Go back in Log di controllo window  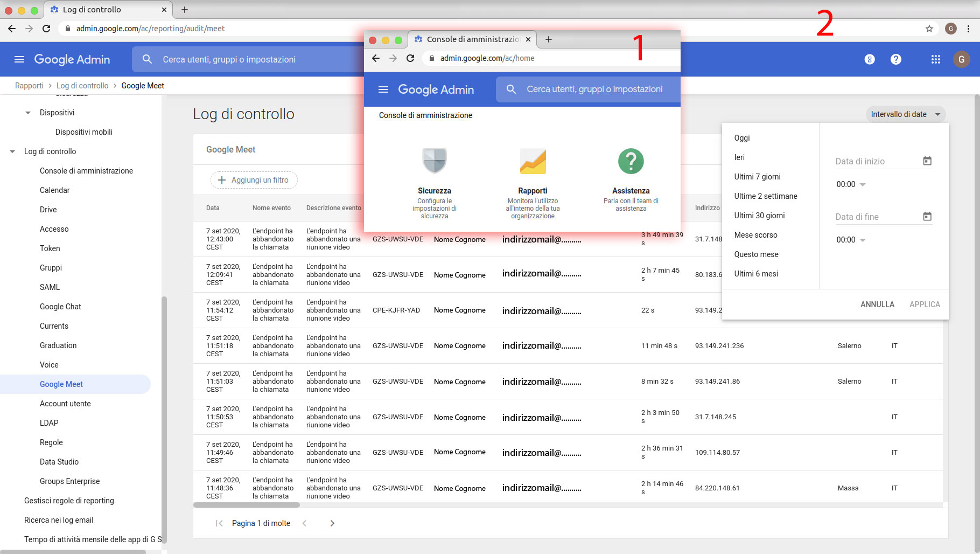pos(12,29)
